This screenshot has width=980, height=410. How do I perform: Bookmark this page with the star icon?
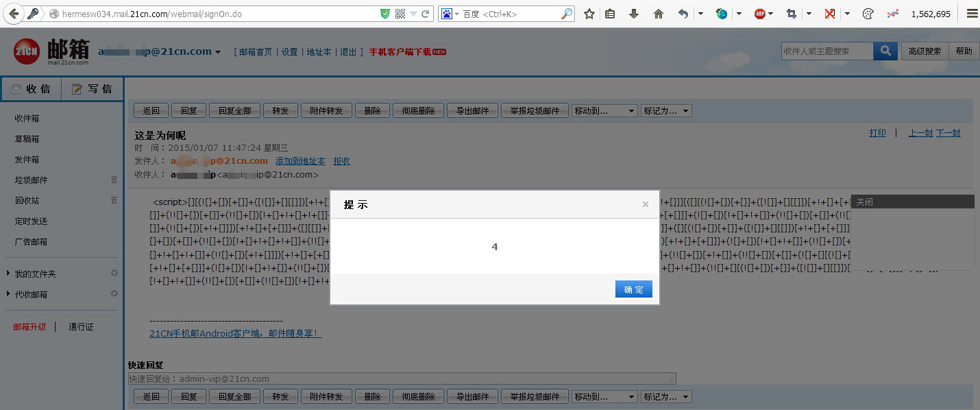(589, 14)
